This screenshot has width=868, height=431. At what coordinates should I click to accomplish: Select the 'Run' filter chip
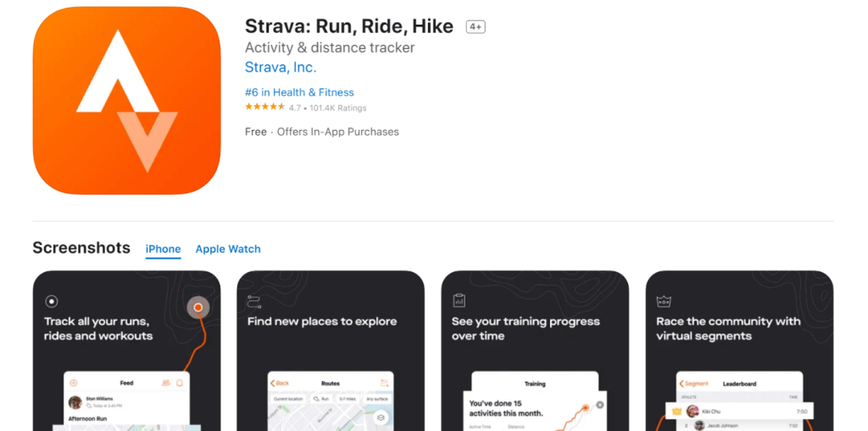321,399
